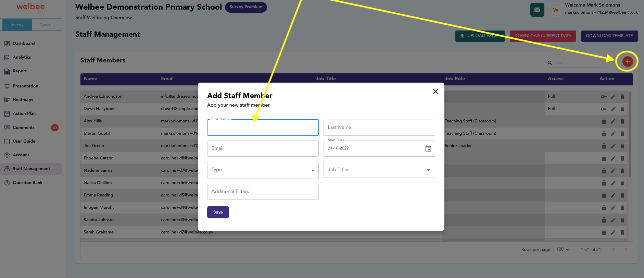Click Download Current Data button
This screenshot has height=278, width=644.
(543, 36)
